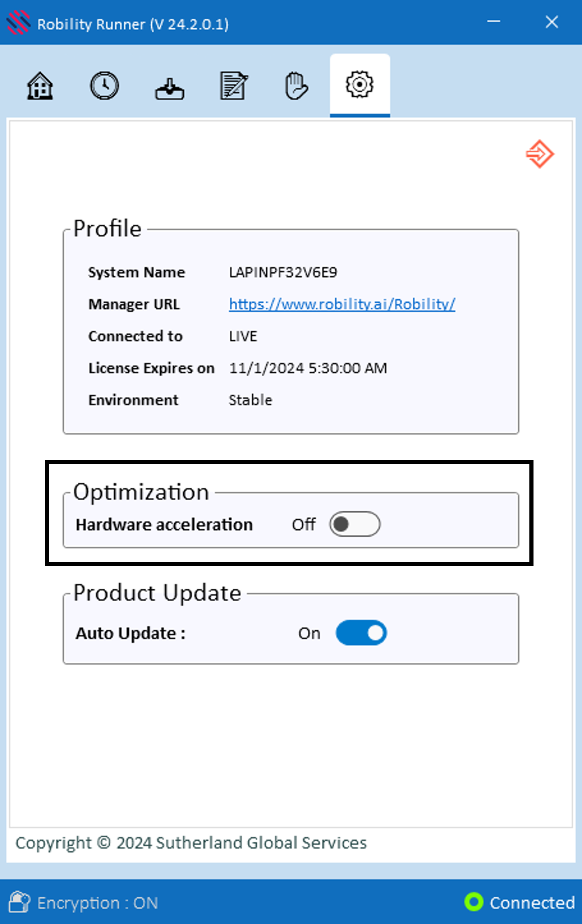Open the logs notepad tab
The width and height of the screenshot is (582, 924).
click(x=233, y=85)
